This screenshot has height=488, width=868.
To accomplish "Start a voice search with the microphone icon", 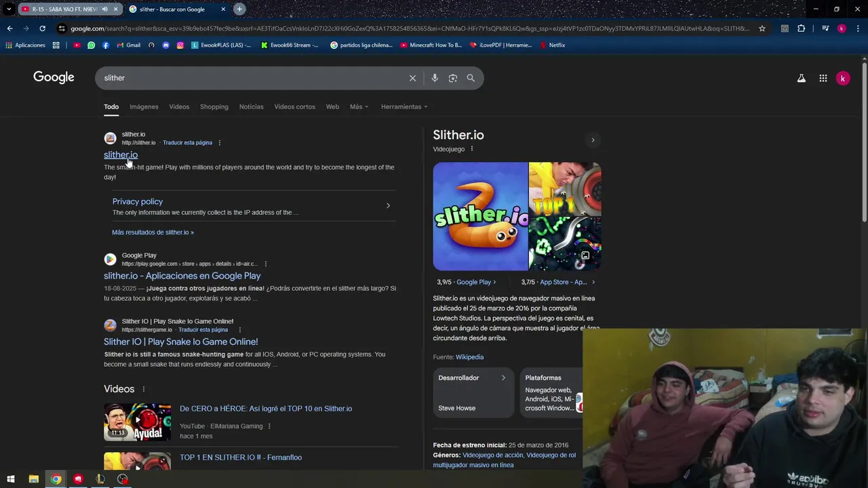I will coord(435,78).
